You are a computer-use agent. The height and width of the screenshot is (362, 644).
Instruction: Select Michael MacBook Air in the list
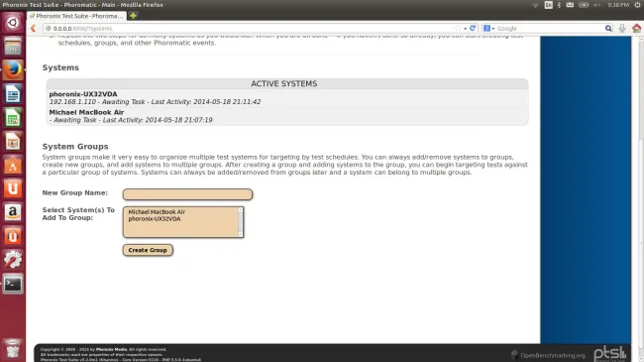157,212
